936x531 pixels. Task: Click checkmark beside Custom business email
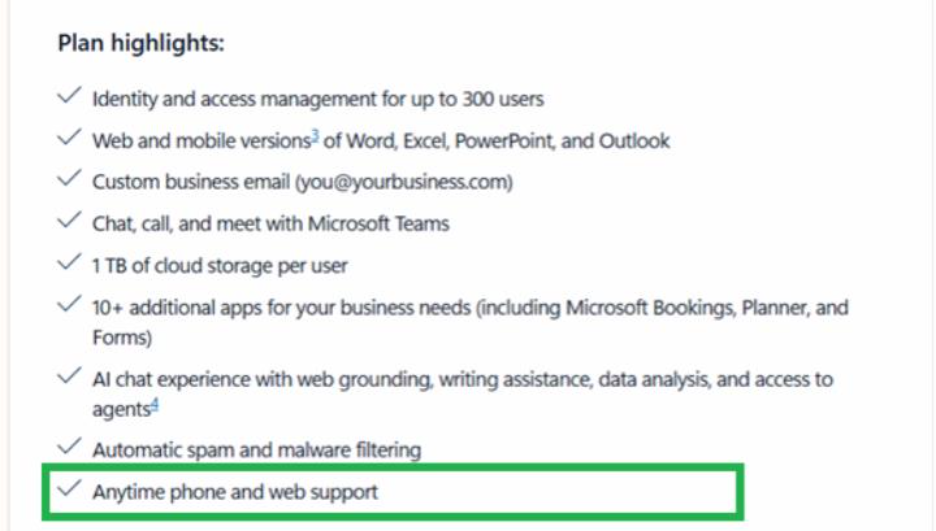click(x=69, y=178)
